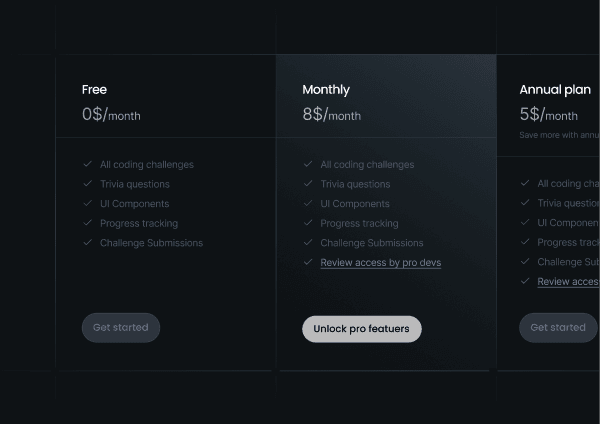Click checkmark beside Trivia questions in Monthly plan
This screenshot has height=424, width=600.
point(308,184)
